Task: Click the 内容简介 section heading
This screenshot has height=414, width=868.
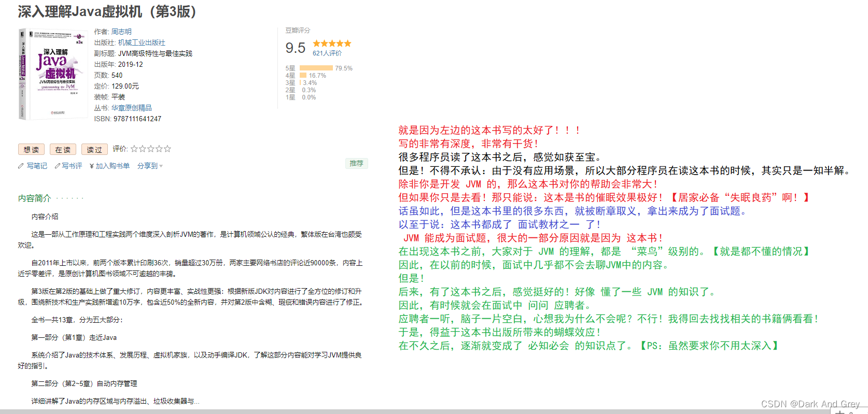Action: [x=34, y=198]
